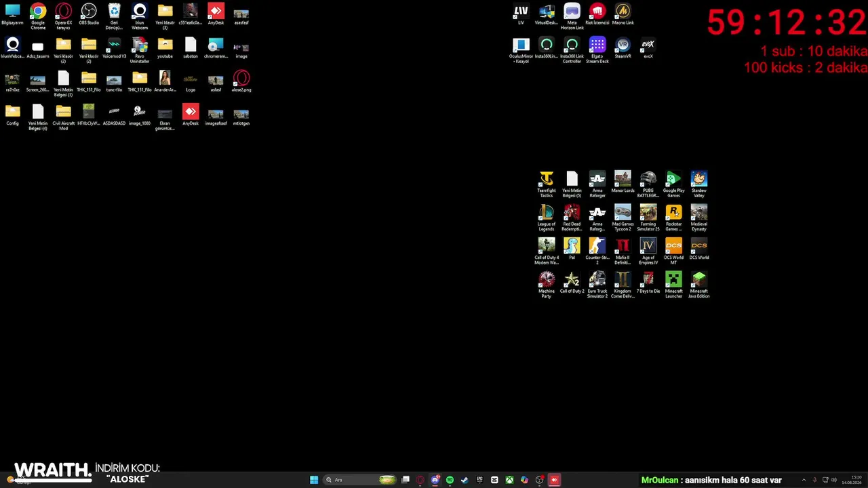This screenshot has width=868, height=488.
Task: Select the evoX shortcut
Action: [x=648, y=48]
